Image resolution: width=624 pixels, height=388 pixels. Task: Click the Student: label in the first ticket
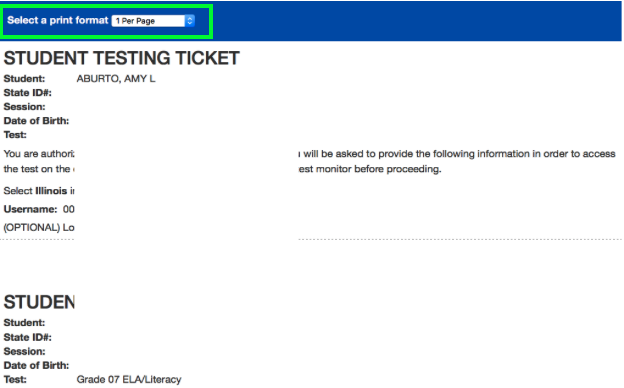(x=24, y=79)
